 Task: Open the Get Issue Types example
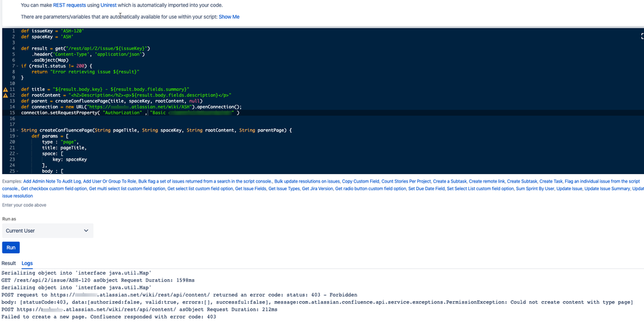[x=284, y=189]
